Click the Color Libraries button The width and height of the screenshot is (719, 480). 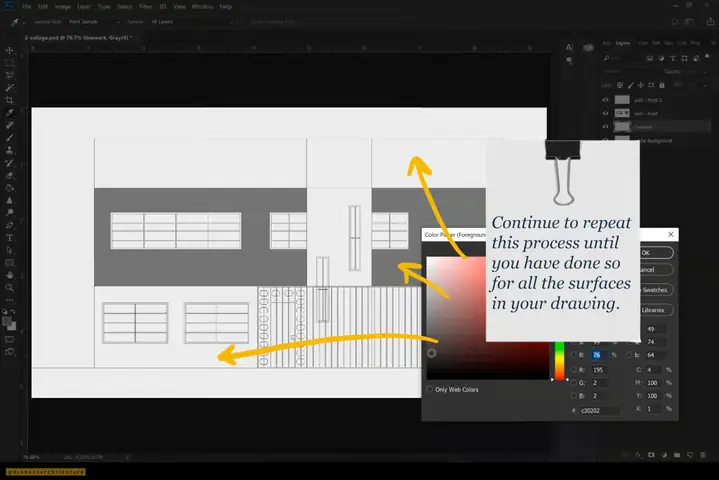pyautogui.click(x=656, y=310)
